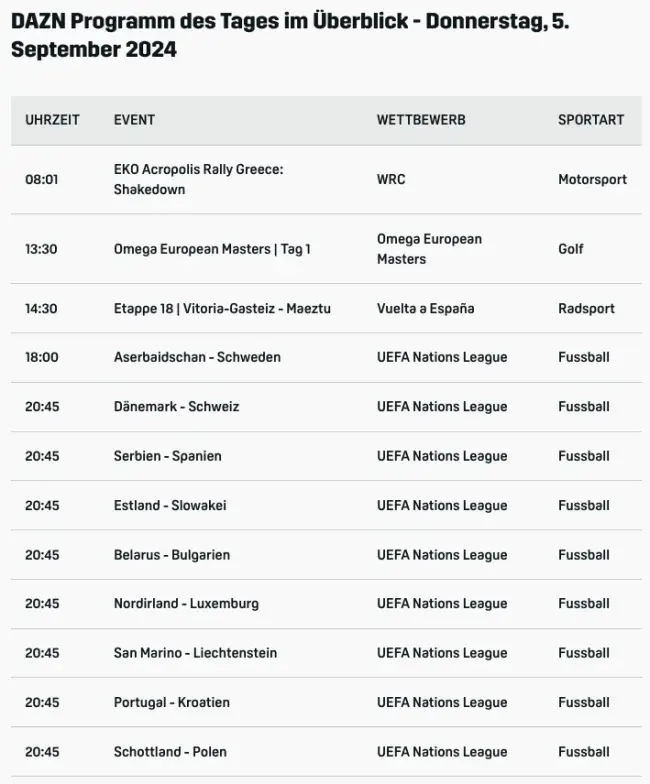Select the Serbien - Spanien match
Image resolution: width=650 pixels, height=784 pixels.
pyautogui.click(x=168, y=456)
